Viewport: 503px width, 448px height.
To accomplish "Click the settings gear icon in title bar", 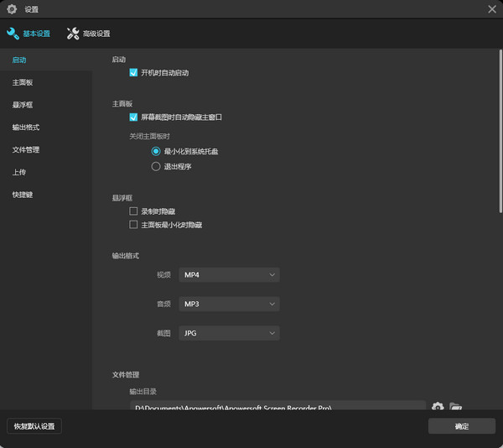I will 12,9.
